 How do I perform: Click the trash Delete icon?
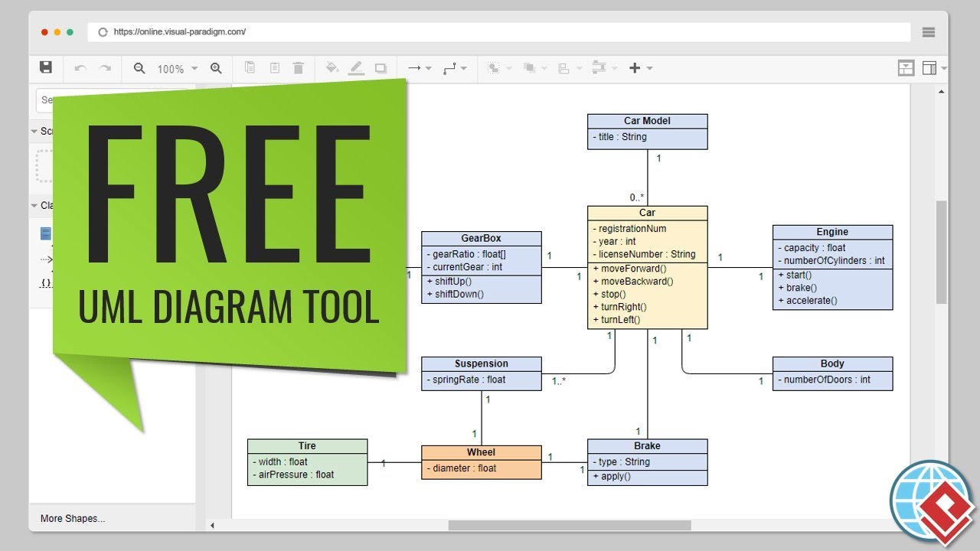click(x=299, y=68)
